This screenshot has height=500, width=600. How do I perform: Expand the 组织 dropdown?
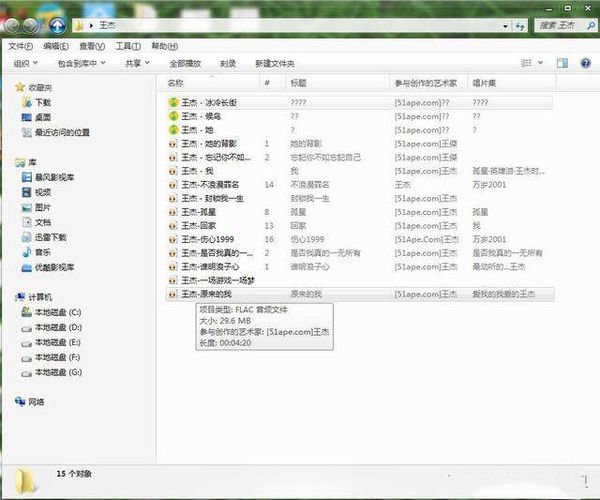click(x=26, y=63)
